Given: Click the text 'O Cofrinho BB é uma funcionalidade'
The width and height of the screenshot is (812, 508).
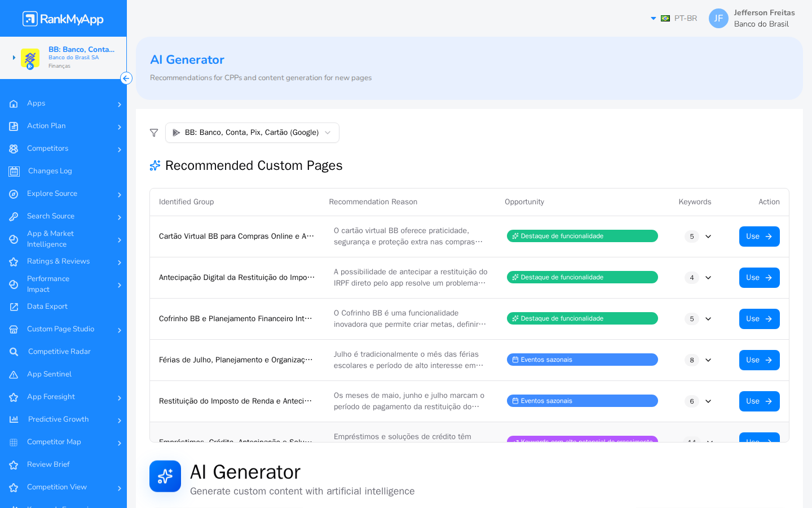Looking at the screenshot, I should [396, 313].
